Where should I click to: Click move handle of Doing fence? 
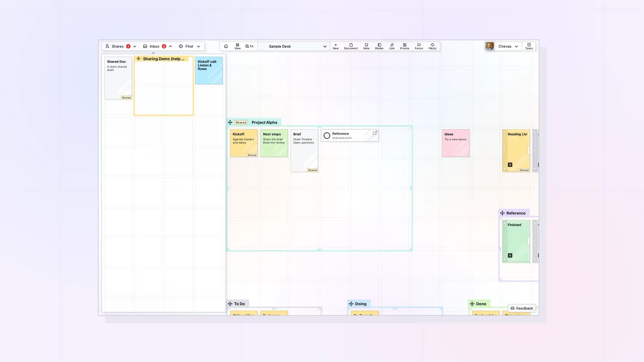351,304
